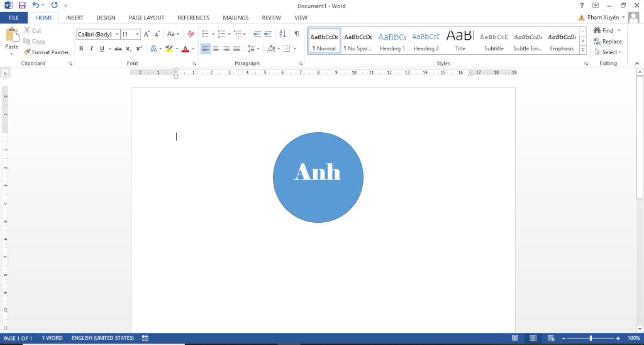Decrease paragraph indent

pos(257,34)
